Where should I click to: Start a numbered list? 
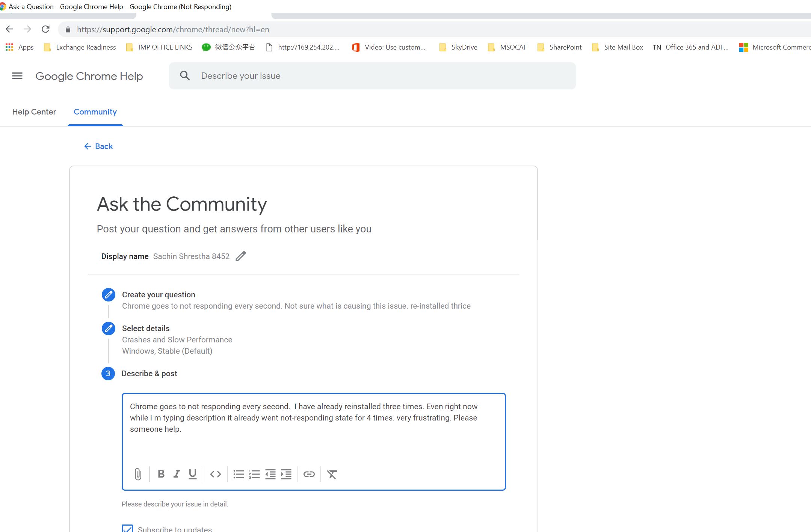(x=254, y=474)
